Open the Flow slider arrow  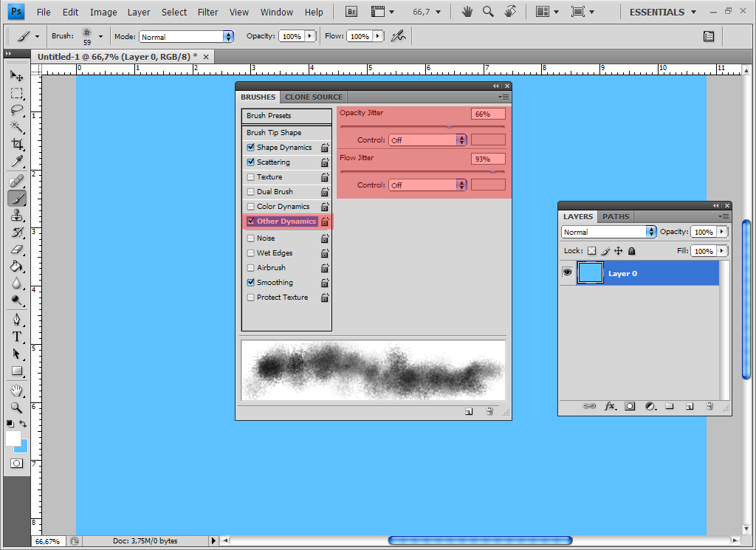[377, 36]
